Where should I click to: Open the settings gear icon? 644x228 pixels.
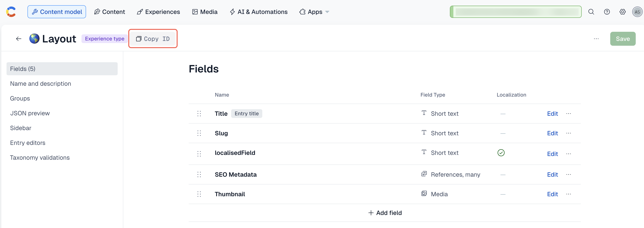tap(622, 12)
